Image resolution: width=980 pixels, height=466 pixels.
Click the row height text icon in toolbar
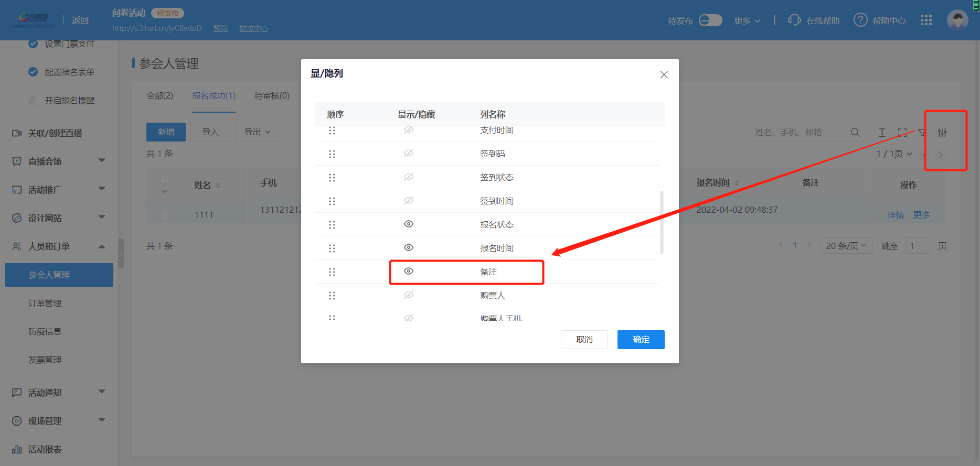(882, 133)
